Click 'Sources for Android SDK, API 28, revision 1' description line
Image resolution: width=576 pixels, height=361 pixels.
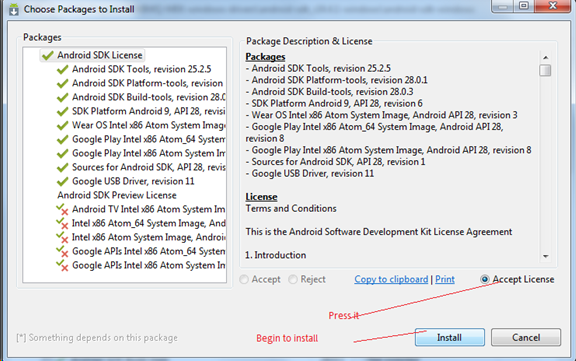pyautogui.click(x=335, y=162)
